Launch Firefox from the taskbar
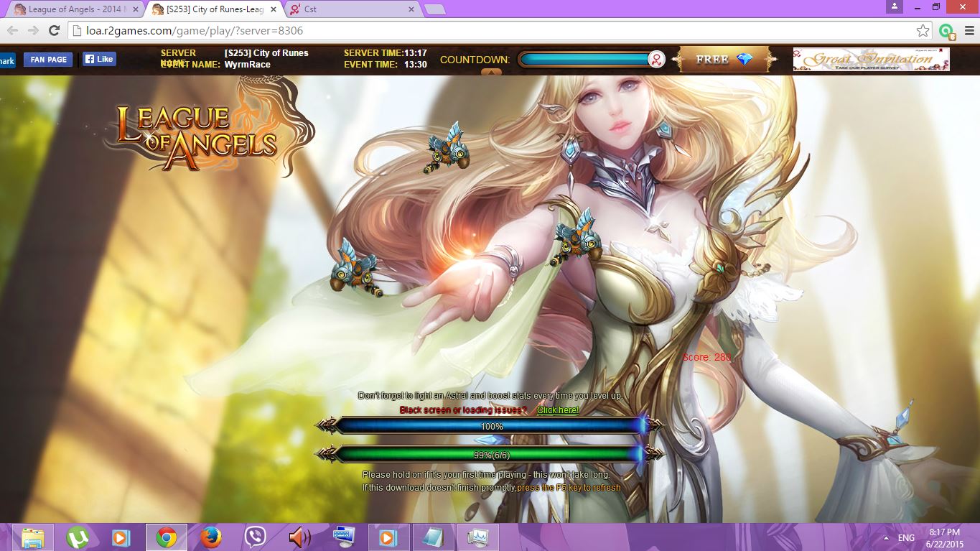980x551 pixels. tap(210, 537)
